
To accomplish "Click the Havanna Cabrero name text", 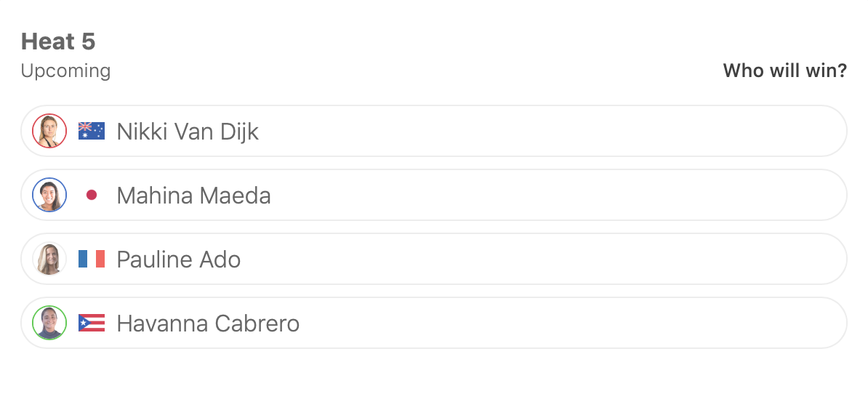I will pyautogui.click(x=208, y=323).
